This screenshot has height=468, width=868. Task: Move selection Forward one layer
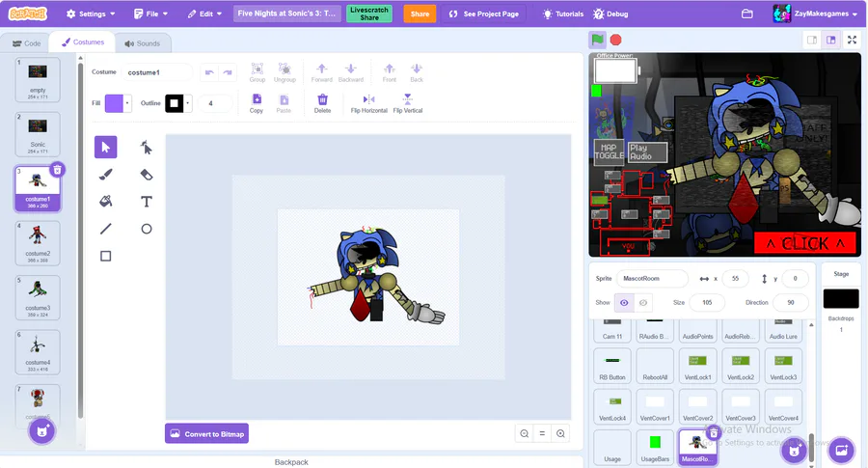point(321,72)
